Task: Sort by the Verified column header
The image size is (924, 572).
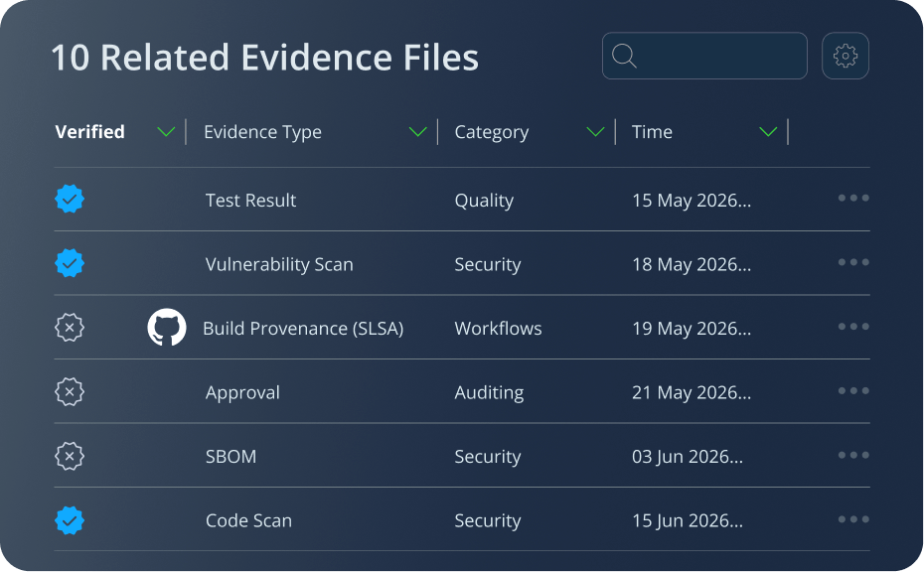Action: point(89,132)
